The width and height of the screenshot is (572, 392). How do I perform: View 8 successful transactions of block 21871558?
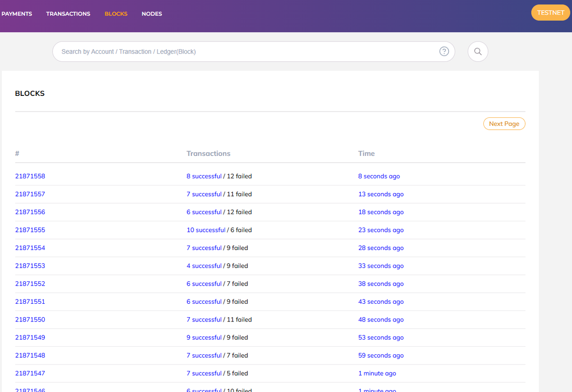tap(204, 176)
